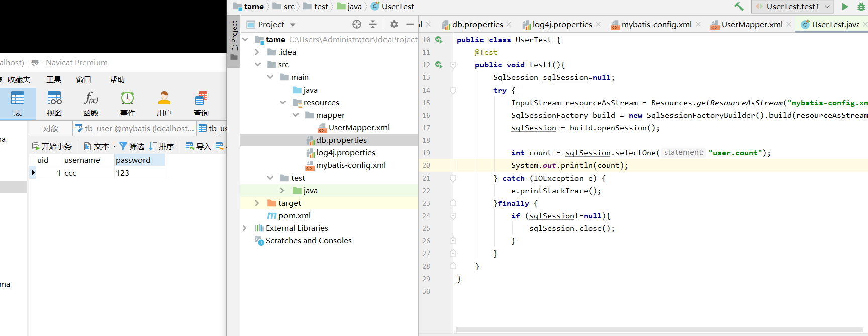Click the username column header
The height and width of the screenshot is (336, 868).
pos(88,160)
